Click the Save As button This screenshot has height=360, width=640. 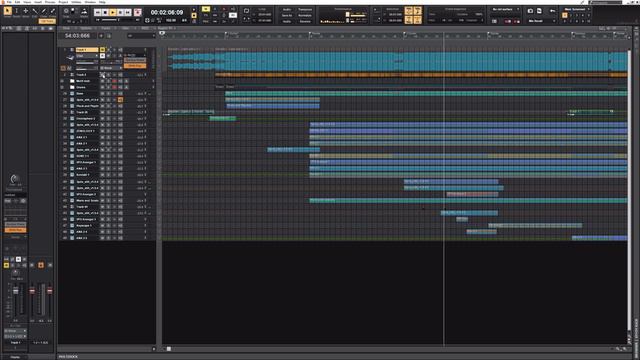(287, 15)
